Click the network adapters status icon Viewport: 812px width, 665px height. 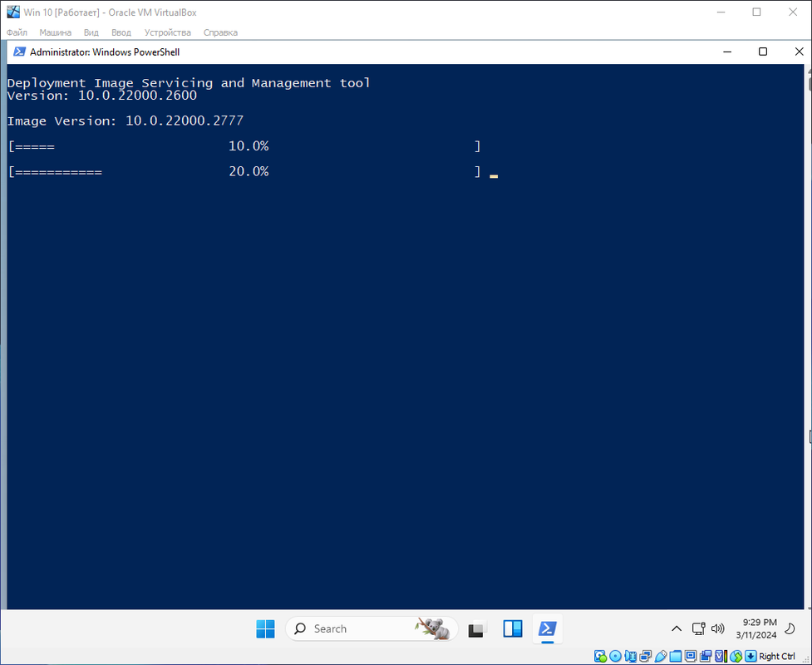[645, 656]
